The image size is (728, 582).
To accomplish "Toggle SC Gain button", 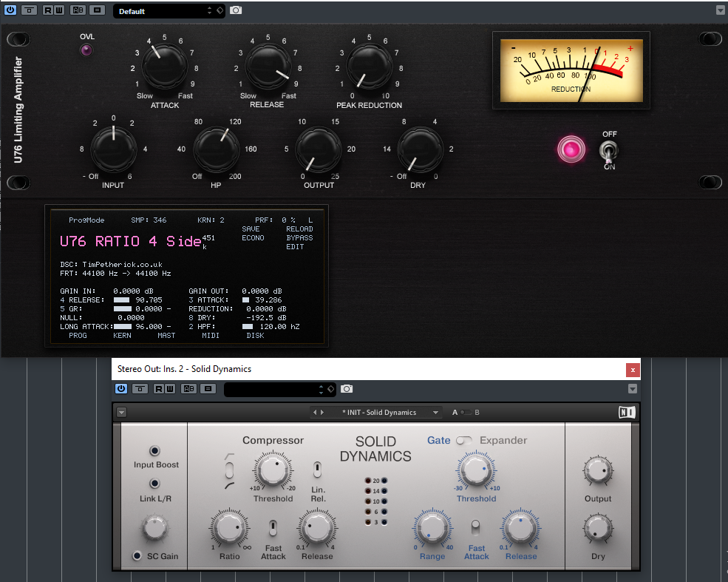I will click(137, 555).
